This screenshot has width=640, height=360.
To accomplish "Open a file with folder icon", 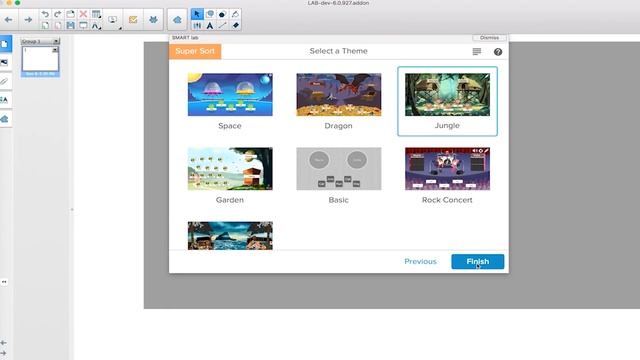I will pyautogui.click(x=70, y=14).
